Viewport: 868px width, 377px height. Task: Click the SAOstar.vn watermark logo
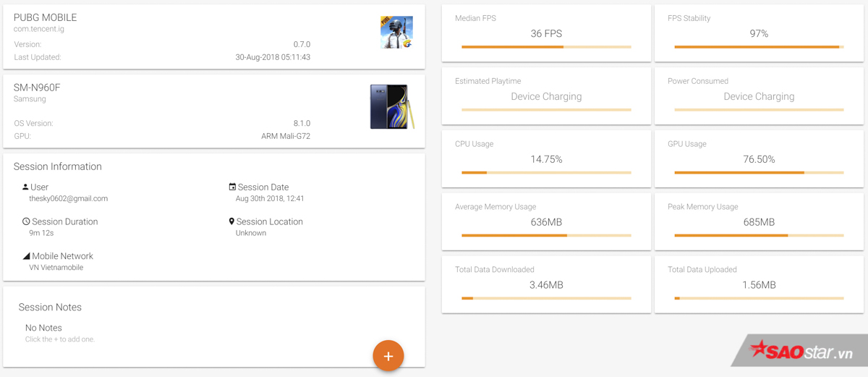click(x=801, y=352)
